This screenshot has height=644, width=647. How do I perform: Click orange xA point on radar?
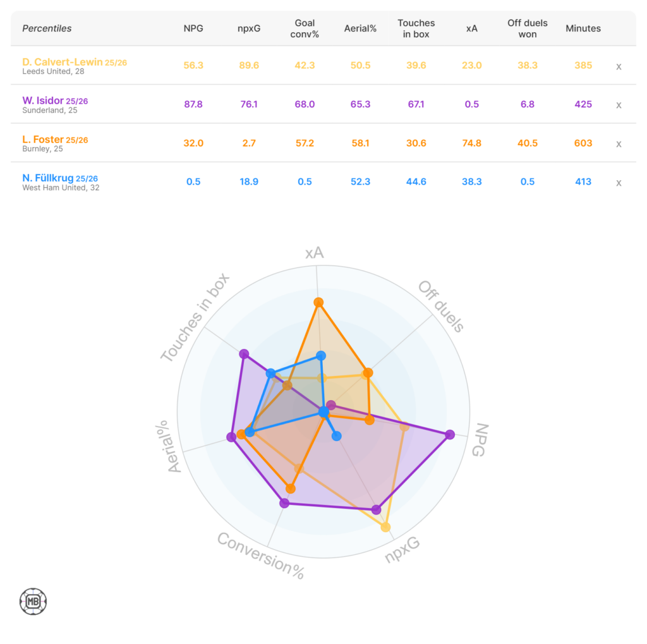pyautogui.click(x=318, y=302)
